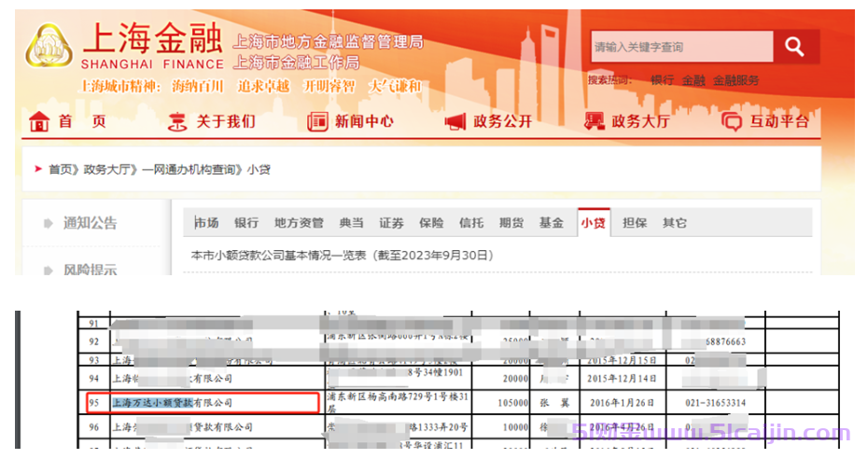Open the 首页 home icon
The width and height of the screenshot is (868, 459).
tap(39, 121)
